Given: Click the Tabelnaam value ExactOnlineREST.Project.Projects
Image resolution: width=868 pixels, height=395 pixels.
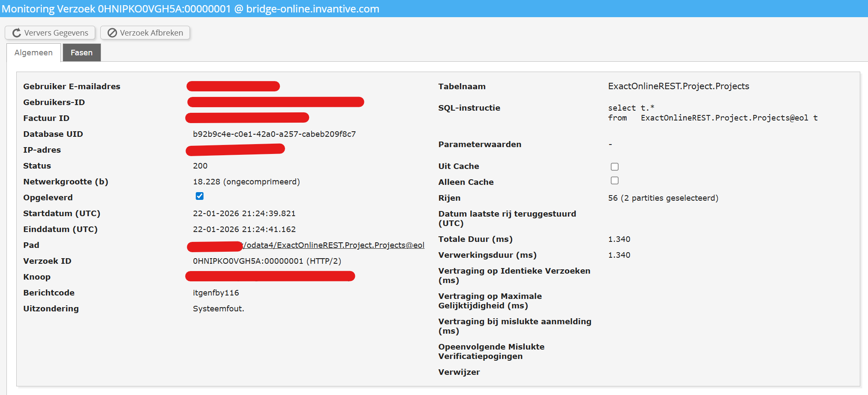Looking at the screenshot, I should 678,86.
